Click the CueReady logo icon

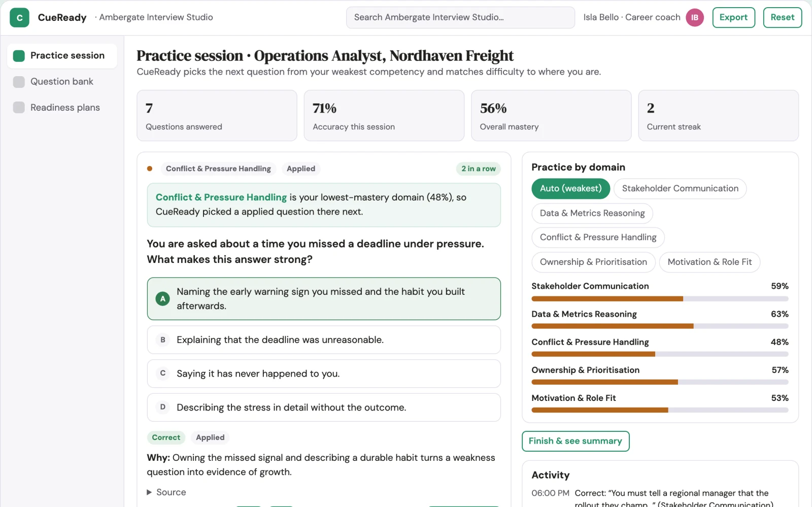[x=19, y=17]
